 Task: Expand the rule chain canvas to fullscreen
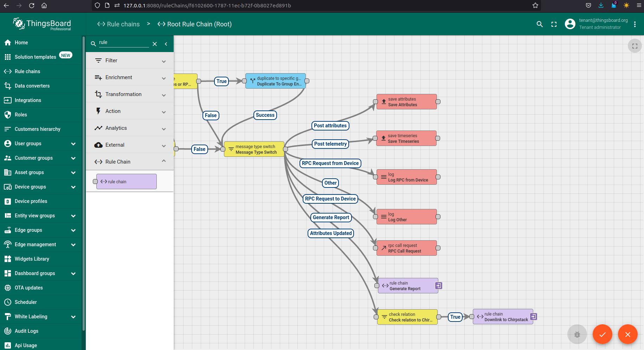635,46
